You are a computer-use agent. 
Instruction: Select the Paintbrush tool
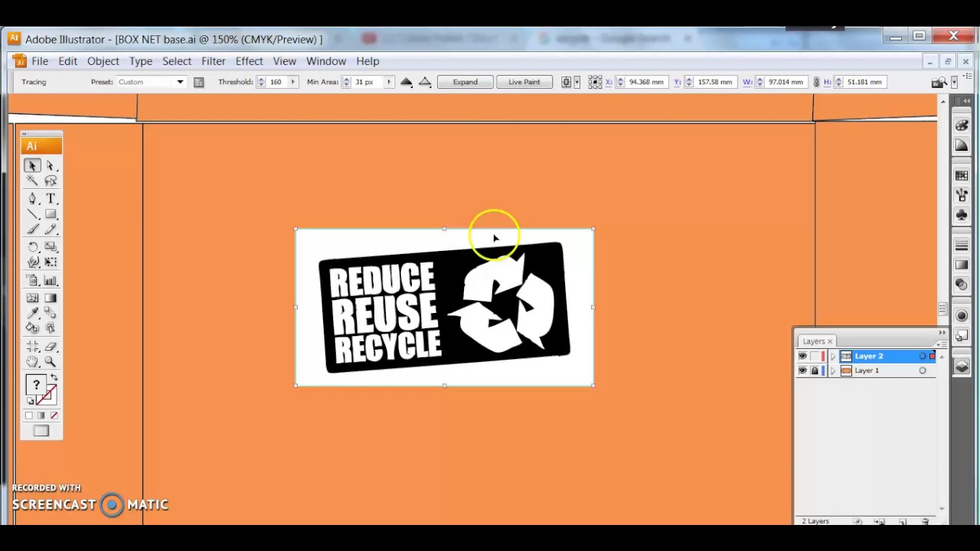pos(32,230)
